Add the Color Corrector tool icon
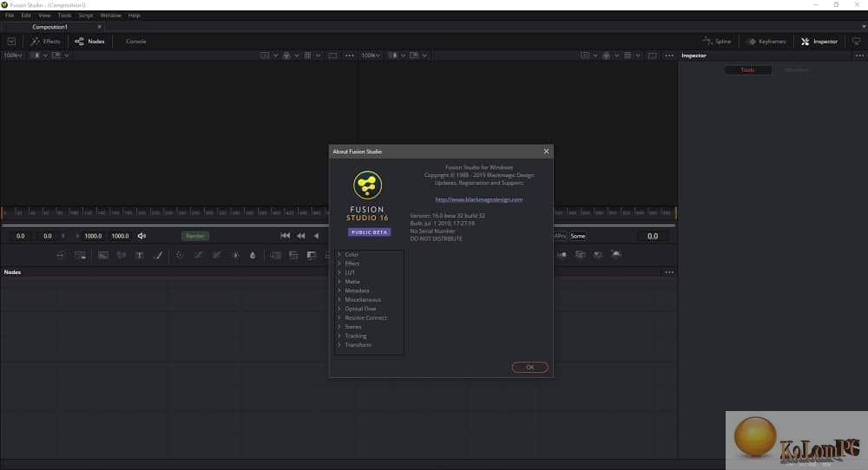 point(180,255)
